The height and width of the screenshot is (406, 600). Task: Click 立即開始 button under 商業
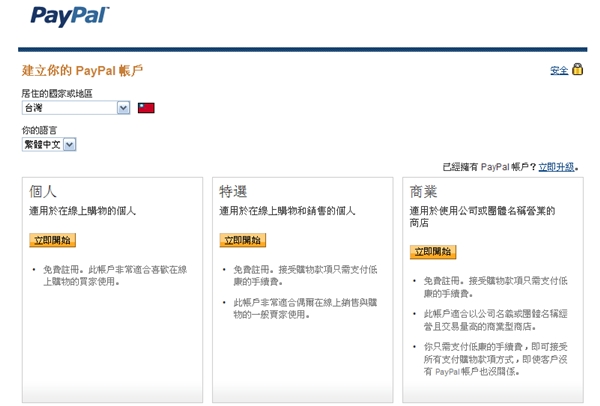(x=433, y=252)
